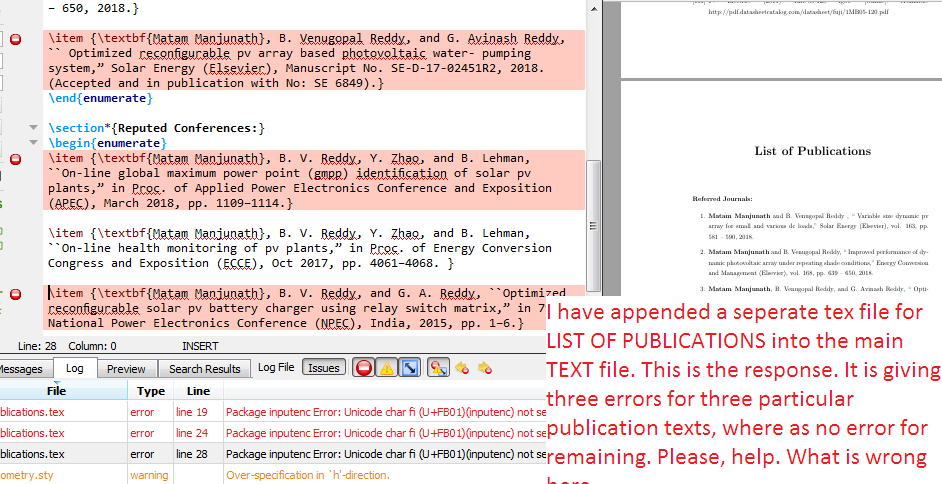Click error marker beside APEC publication item
Image resolution: width=942 pixels, height=484 pixels.
16,159
